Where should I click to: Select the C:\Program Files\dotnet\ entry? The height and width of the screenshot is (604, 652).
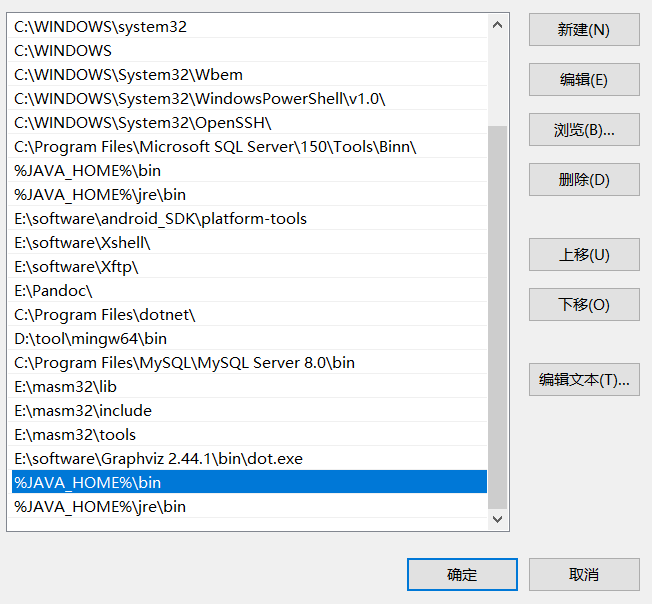(x=249, y=315)
